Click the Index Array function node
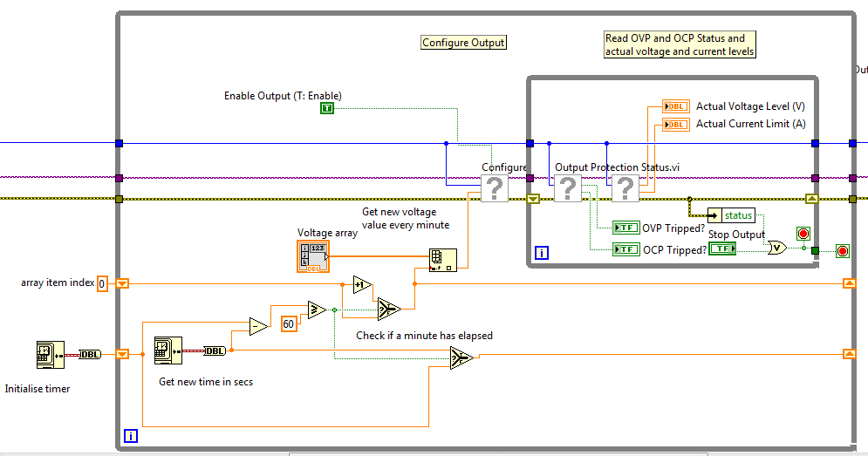 pyautogui.click(x=443, y=260)
